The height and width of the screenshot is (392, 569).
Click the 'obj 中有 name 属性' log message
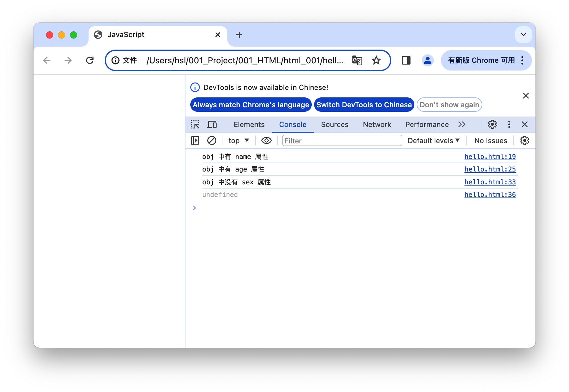[235, 157]
